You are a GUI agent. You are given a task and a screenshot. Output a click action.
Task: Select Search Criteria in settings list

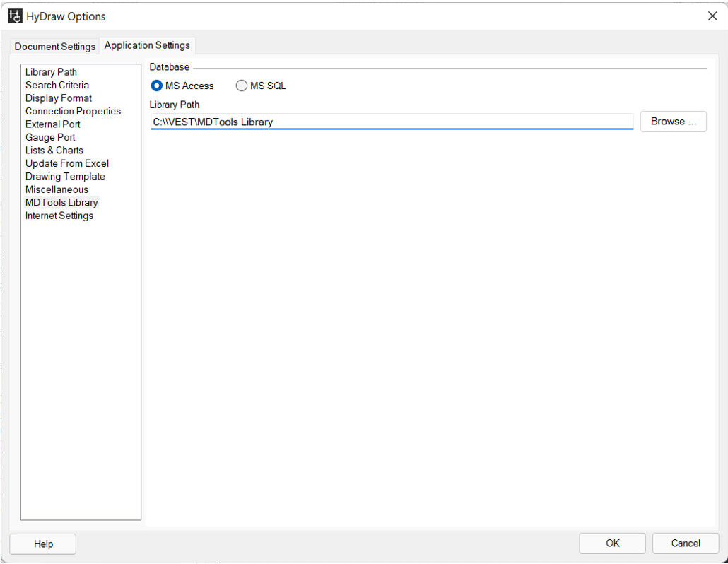click(x=57, y=85)
